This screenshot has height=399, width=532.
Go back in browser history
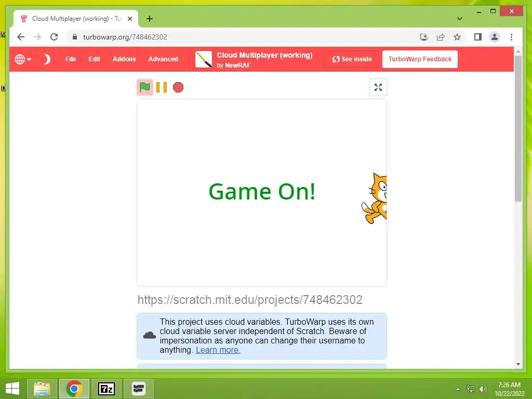tap(21, 37)
